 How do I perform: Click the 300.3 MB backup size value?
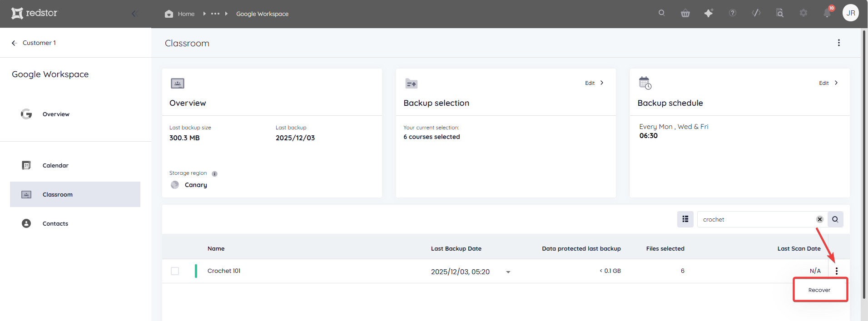[184, 138]
